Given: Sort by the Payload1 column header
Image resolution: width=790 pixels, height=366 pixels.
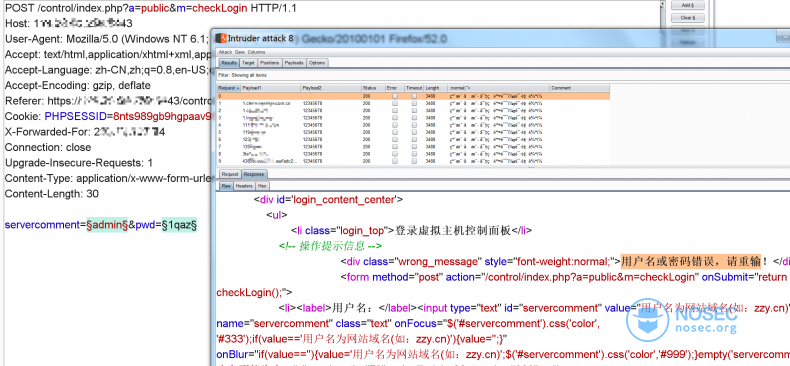Looking at the screenshot, I should point(271,88).
